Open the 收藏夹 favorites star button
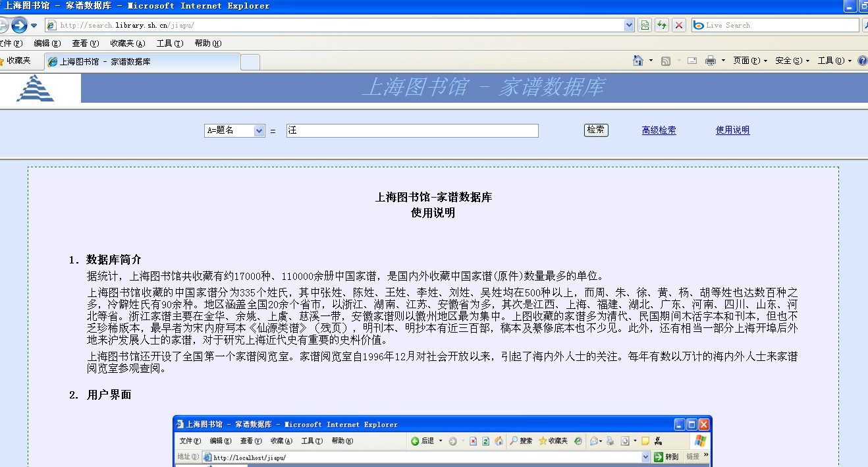Viewport: 868px width, 467px height. [x=15, y=61]
